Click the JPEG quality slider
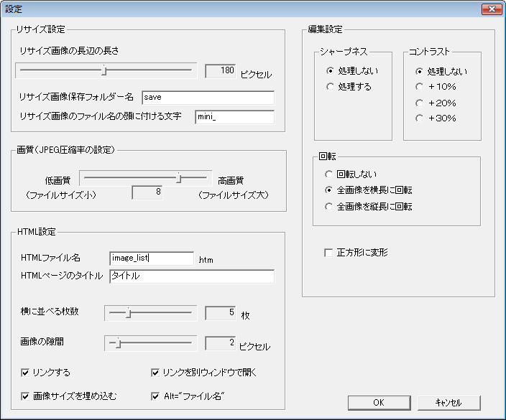The image size is (506, 420). click(145, 178)
